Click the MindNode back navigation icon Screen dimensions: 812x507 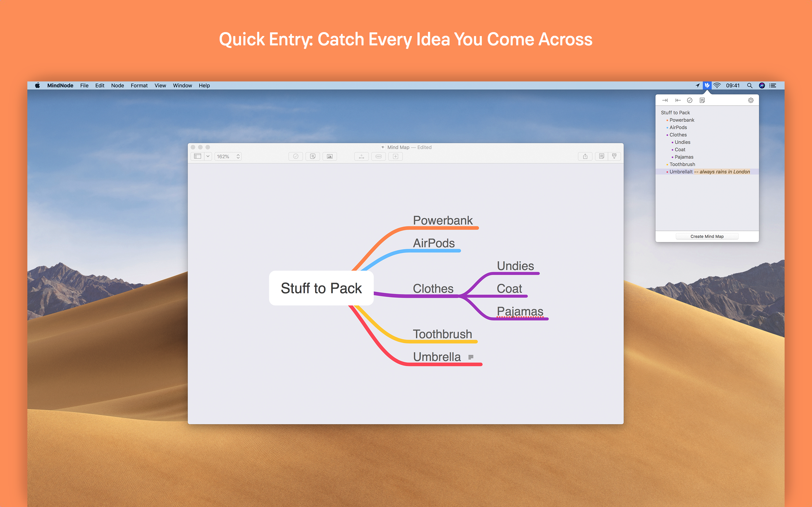click(x=678, y=99)
